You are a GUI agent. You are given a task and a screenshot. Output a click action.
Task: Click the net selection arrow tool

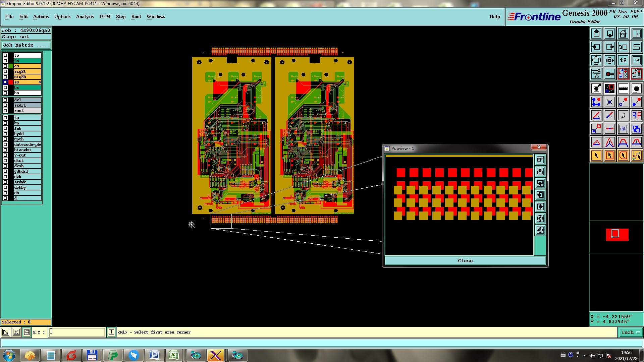tap(636, 156)
